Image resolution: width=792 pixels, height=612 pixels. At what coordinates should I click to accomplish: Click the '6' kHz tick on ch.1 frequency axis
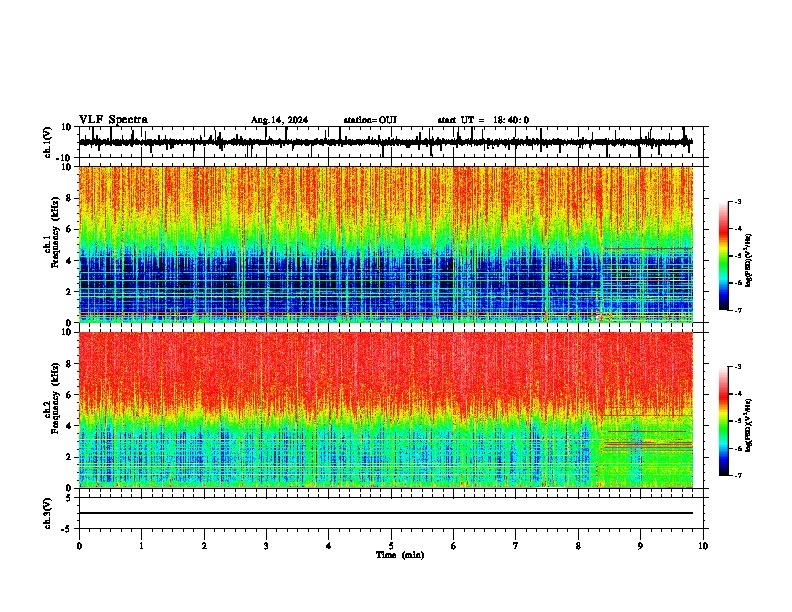[70, 230]
